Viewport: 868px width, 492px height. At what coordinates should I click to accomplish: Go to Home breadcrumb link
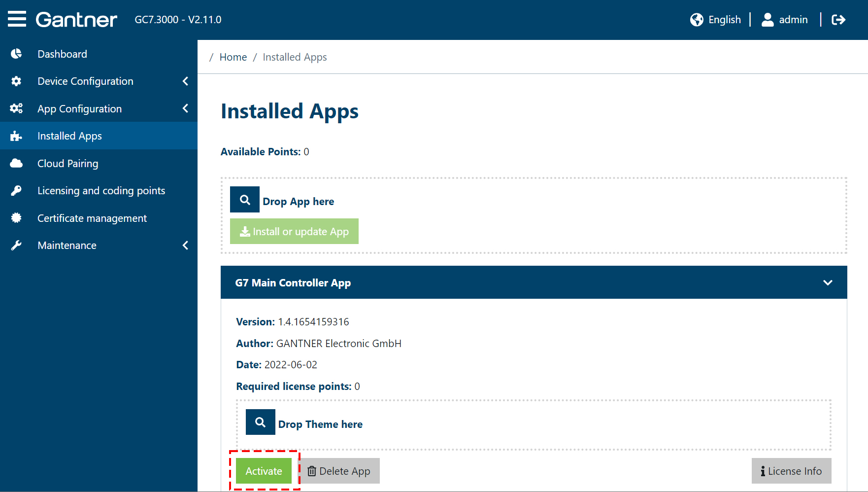233,57
